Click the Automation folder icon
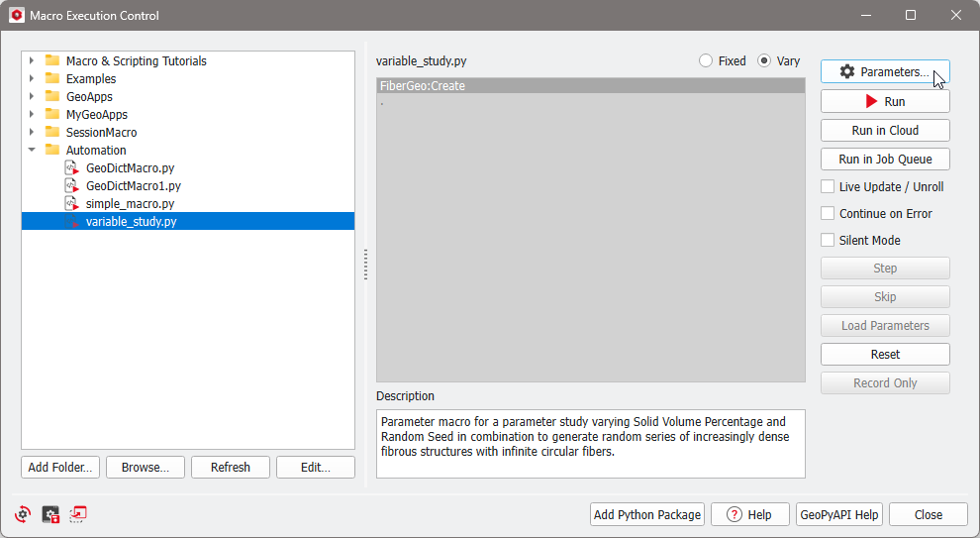 52,151
